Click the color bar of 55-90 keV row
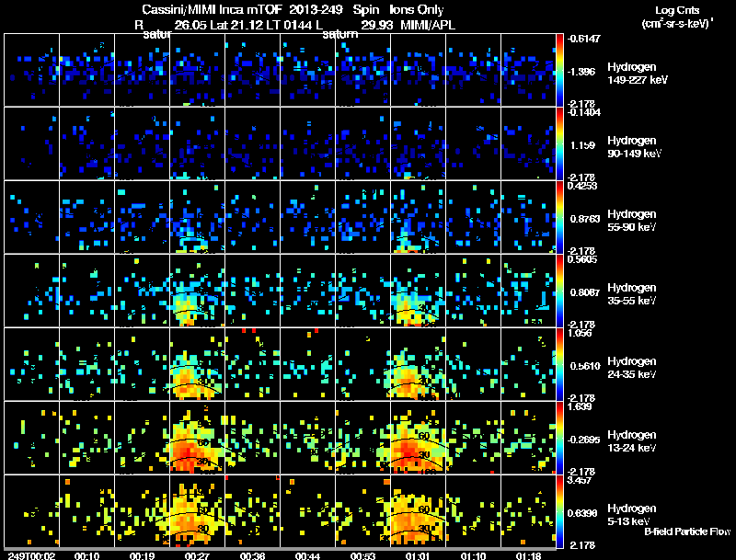 click(x=559, y=217)
